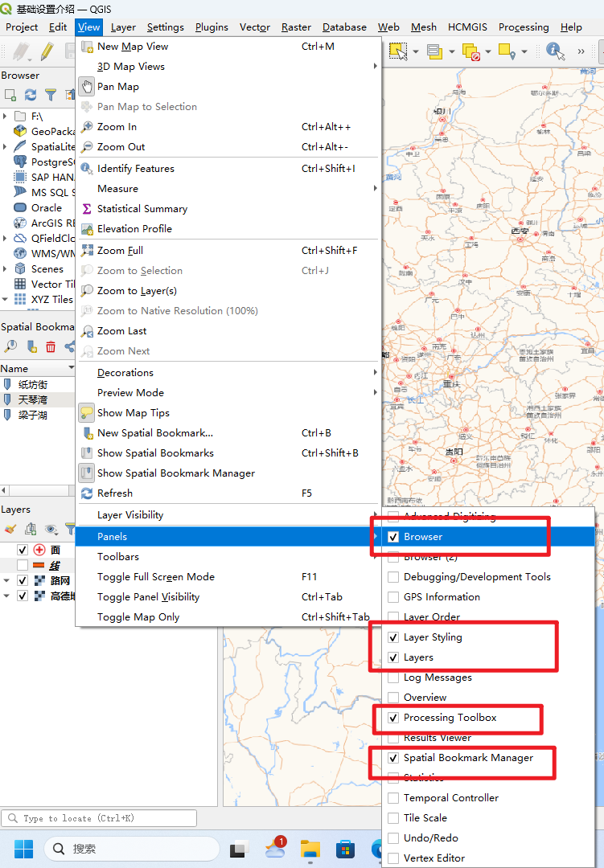604x868 pixels.
Task: Click the red delete bookmark trash icon
Action: [51, 346]
